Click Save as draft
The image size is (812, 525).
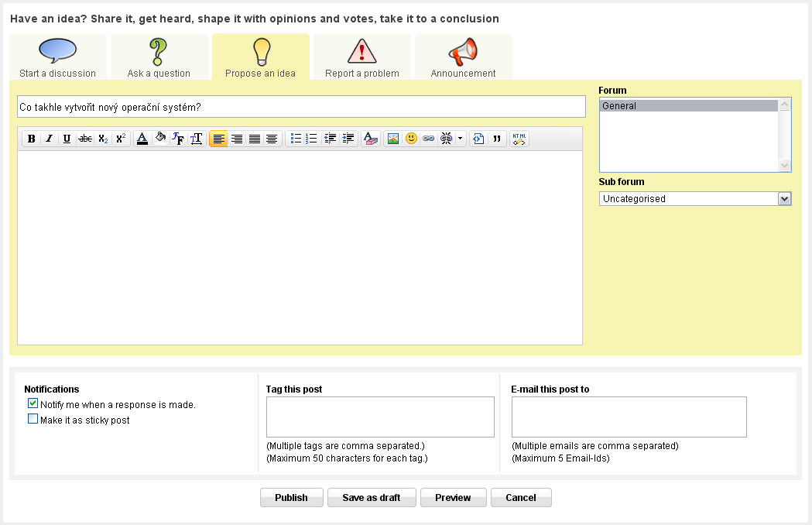point(372,498)
